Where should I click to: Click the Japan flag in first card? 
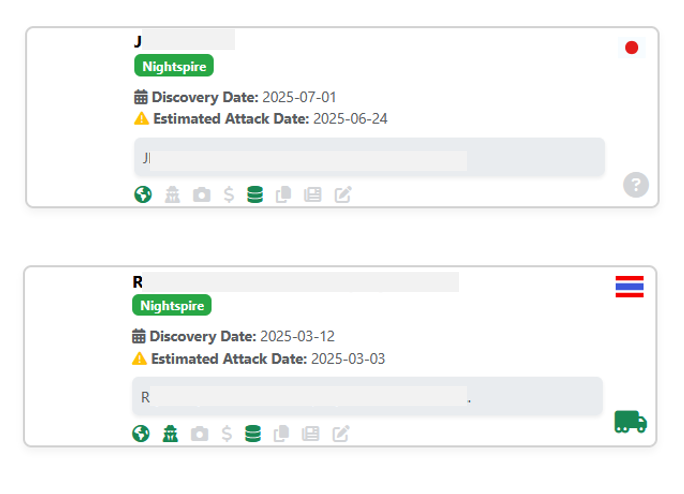631,48
